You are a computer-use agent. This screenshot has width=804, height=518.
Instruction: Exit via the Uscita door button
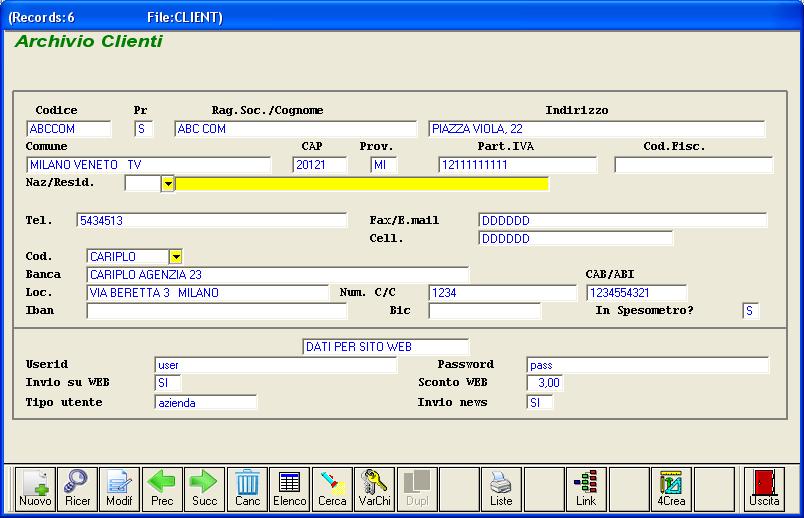[x=764, y=488]
